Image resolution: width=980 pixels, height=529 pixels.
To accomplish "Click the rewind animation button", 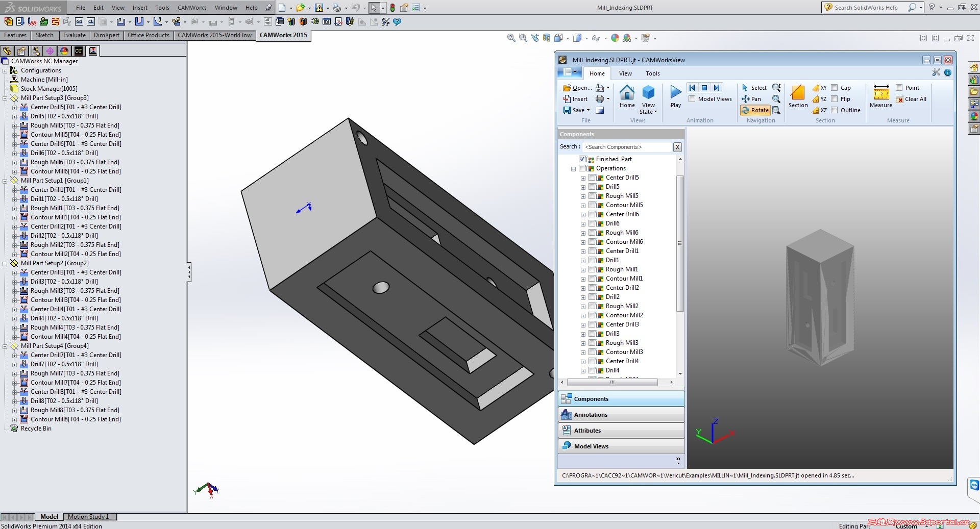I will pos(692,88).
